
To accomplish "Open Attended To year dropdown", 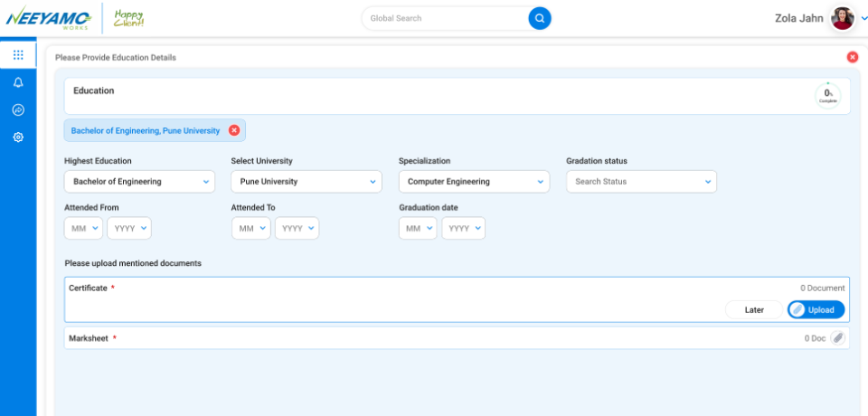I will click(297, 228).
